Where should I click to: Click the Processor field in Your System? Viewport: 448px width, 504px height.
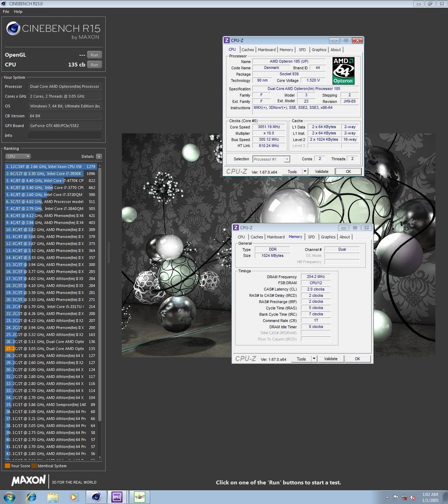tap(65, 86)
